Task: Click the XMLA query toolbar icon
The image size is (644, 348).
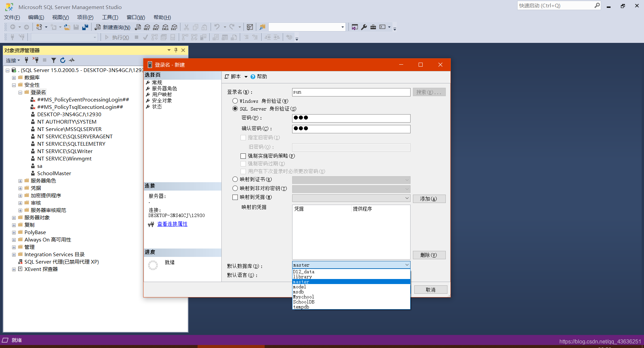Action: [165, 27]
